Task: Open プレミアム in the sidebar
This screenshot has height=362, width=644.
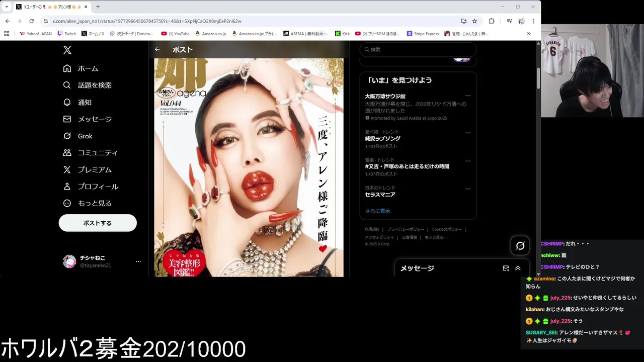Action: point(87,169)
